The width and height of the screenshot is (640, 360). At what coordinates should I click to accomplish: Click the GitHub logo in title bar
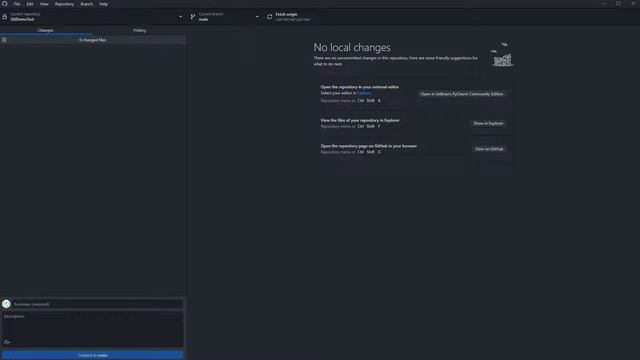(4, 4)
